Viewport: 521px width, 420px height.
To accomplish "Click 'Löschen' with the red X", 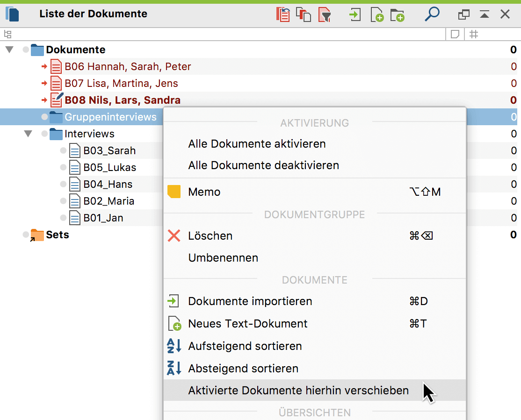I will [210, 236].
